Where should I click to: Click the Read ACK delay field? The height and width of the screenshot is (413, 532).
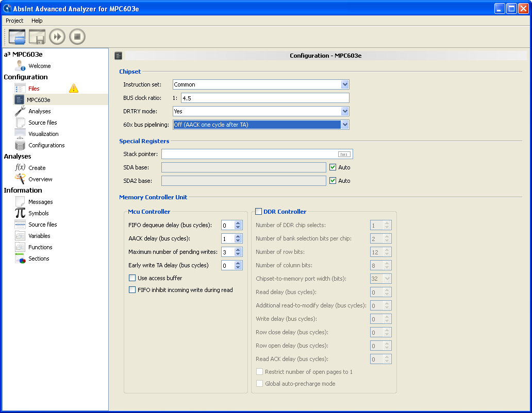[x=380, y=359]
